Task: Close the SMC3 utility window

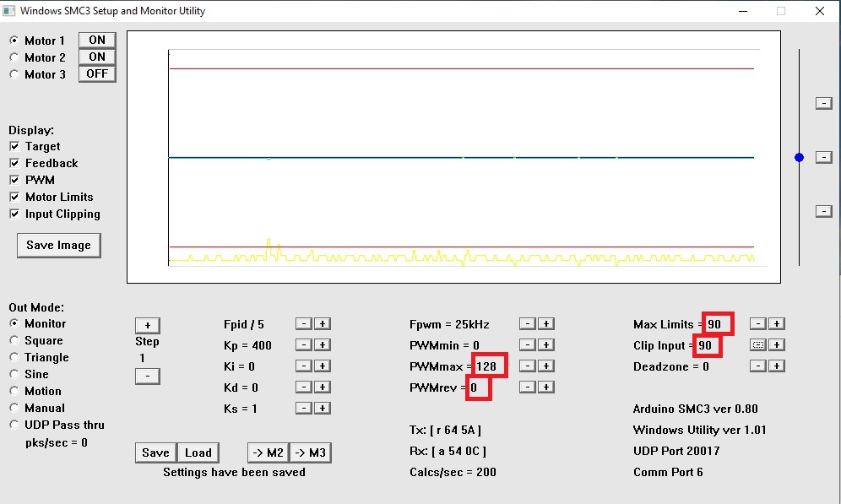Action: tap(820, 11)
